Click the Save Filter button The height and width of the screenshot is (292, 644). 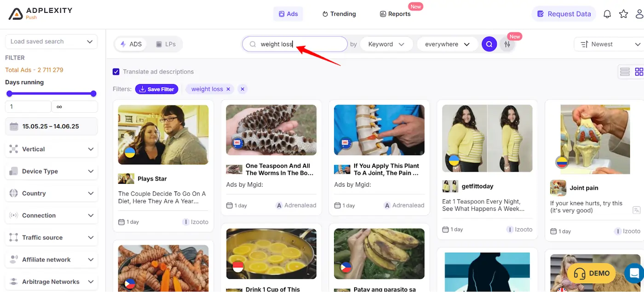coord(157,89)
